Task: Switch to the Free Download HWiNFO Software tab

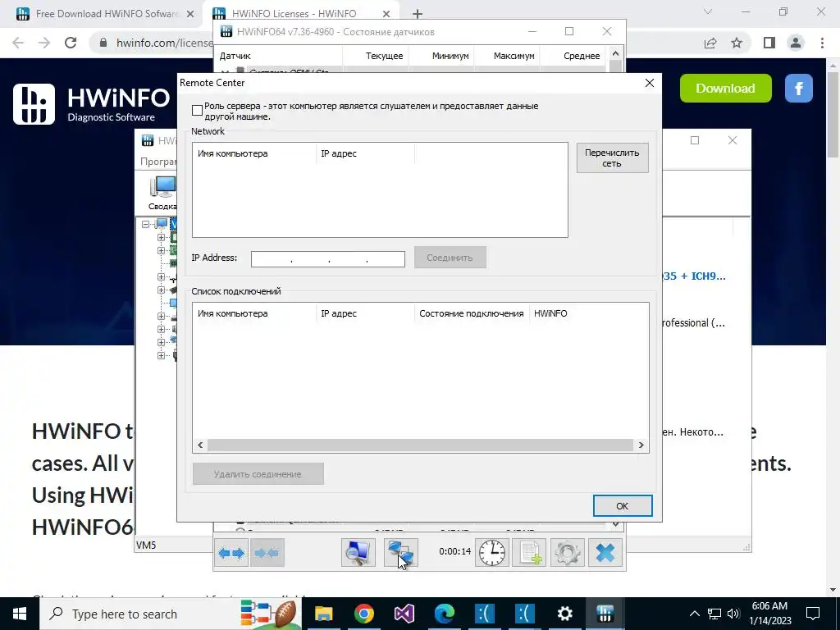Action: (107, 14)
